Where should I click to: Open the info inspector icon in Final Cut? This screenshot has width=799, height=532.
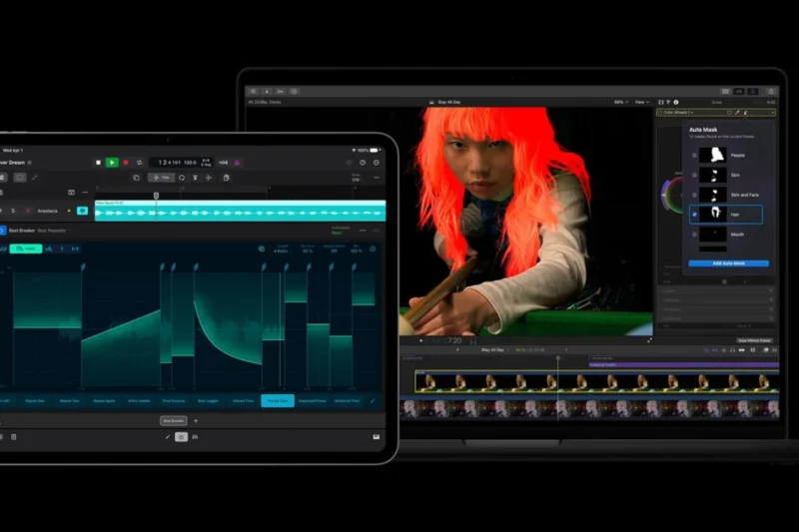pos(676,103)
